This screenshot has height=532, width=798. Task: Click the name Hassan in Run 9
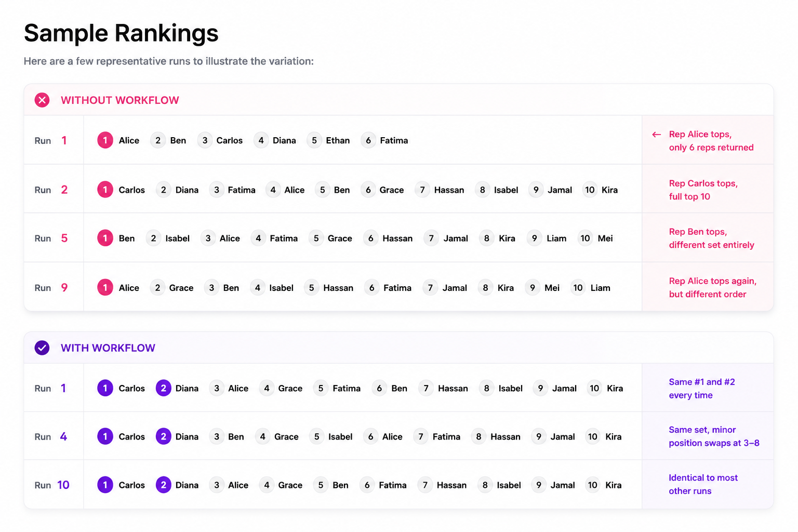pos(338,287)
